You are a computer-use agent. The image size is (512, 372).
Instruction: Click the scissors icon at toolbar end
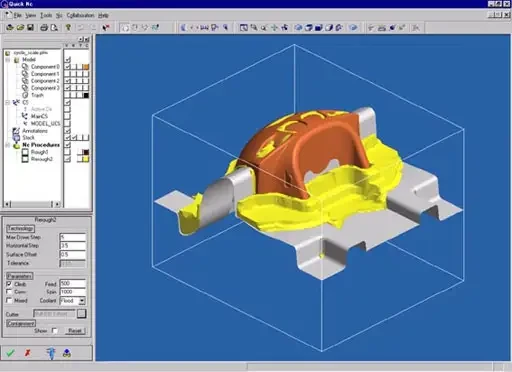[415, 28]
